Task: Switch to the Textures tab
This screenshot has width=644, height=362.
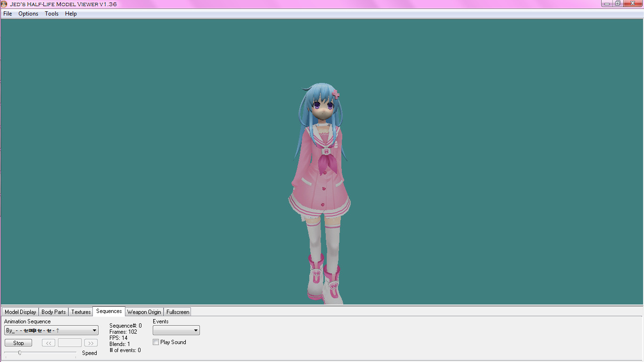Action: 80,312
